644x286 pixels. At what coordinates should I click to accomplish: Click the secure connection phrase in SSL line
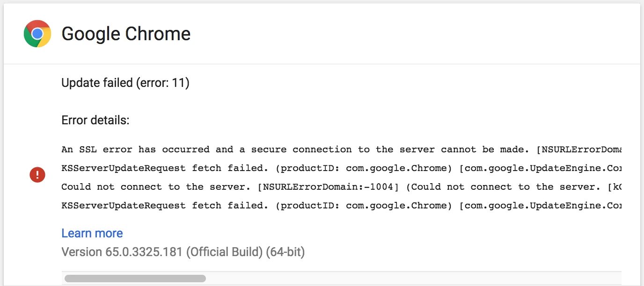(x=304, y=150)
